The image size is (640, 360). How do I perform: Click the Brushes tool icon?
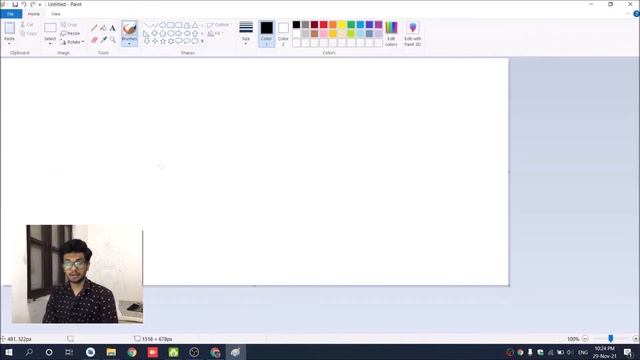coord(129,29)
